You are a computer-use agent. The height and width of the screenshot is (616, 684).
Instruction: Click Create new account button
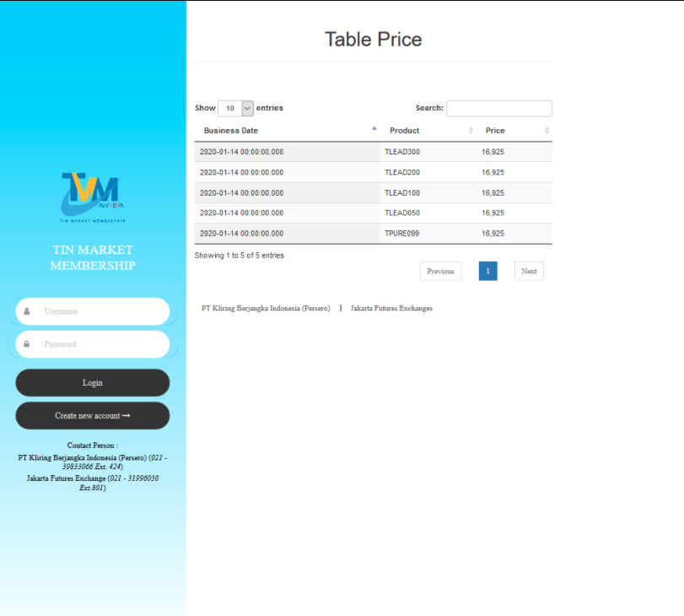coord(93,416)
